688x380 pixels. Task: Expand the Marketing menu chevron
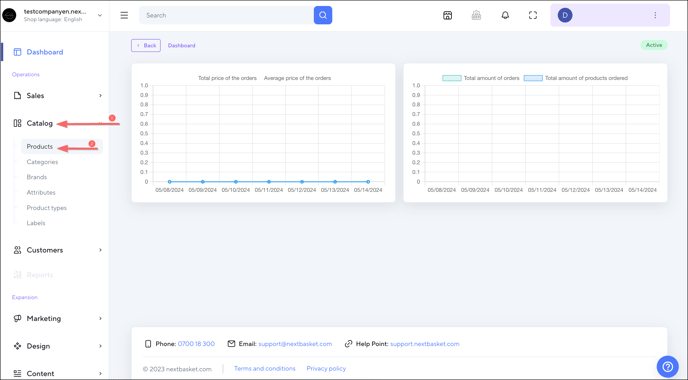point(100,319)
